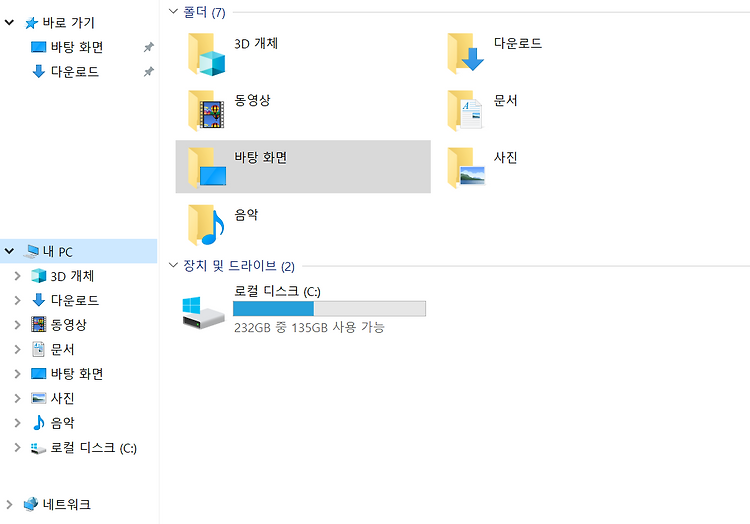The image size is (750, 524).
Task: Click the C: drive usage bar
Action: click(329, 309)
